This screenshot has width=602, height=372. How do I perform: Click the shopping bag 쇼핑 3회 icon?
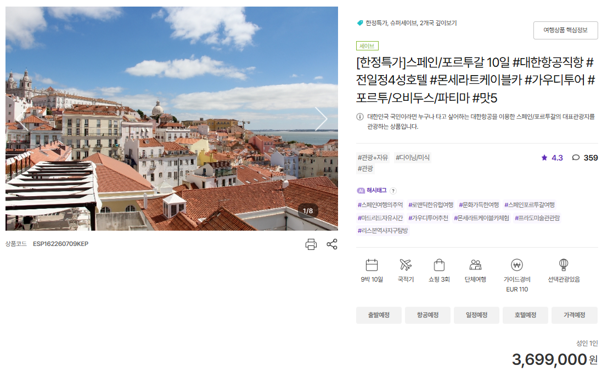439,265
